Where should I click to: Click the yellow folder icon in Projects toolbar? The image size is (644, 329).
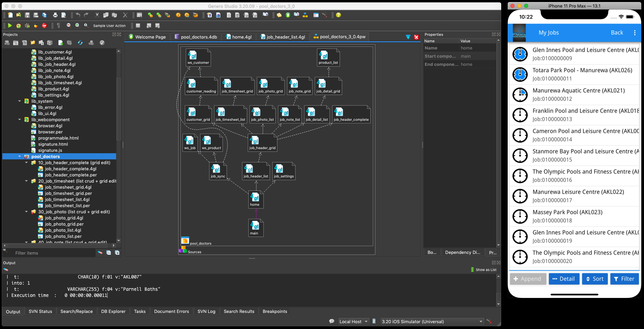click(x=33, y=43)
